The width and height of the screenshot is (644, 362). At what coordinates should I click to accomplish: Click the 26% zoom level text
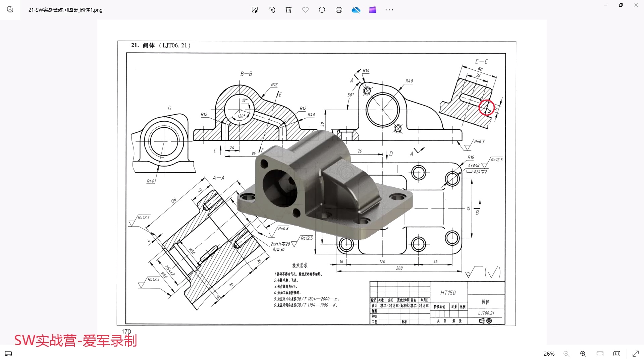click(549, 354)
